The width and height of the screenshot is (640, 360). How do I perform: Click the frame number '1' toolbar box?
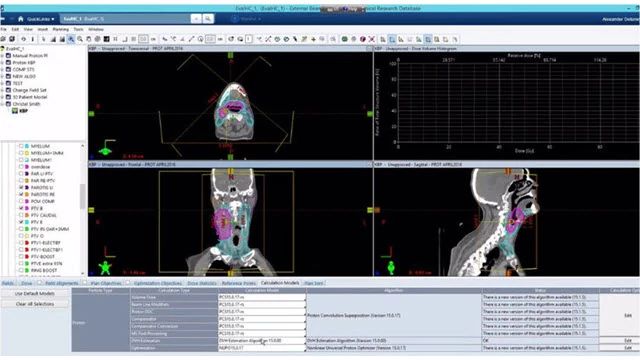[249, 39]
